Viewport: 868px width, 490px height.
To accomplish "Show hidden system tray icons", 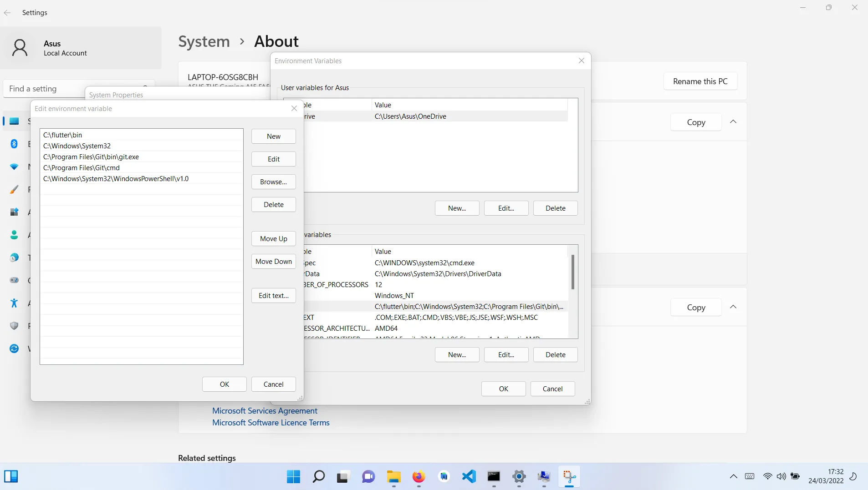I will click(x=733, y=476).
